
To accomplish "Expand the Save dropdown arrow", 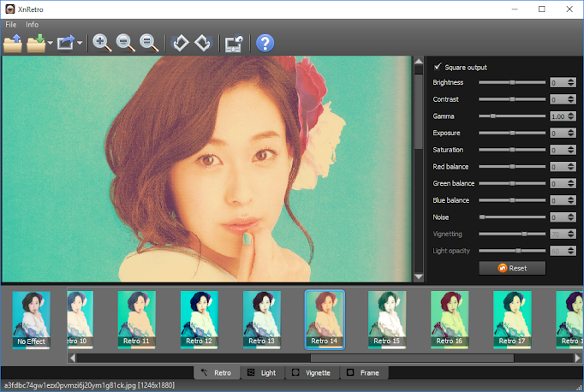I will pos(51,43).
